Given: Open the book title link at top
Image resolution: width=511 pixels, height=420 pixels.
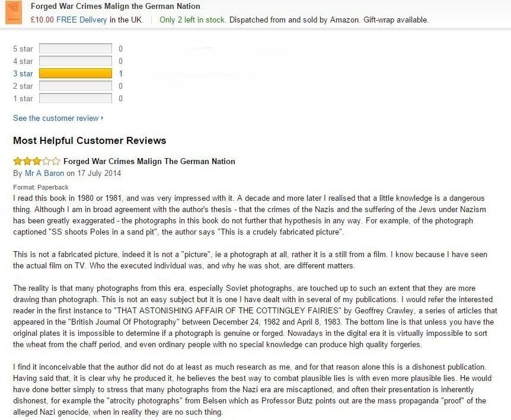Looking at the screenshot, I should [116, 6].
